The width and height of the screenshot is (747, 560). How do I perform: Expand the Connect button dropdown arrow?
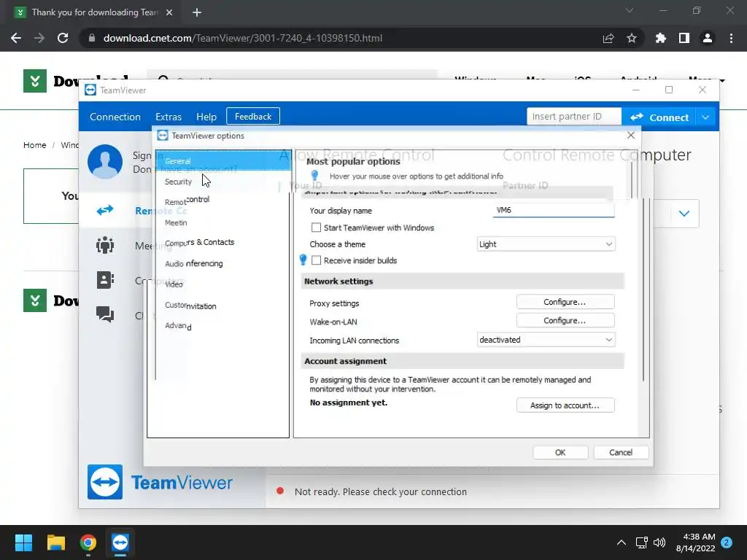tap(705, 117)
